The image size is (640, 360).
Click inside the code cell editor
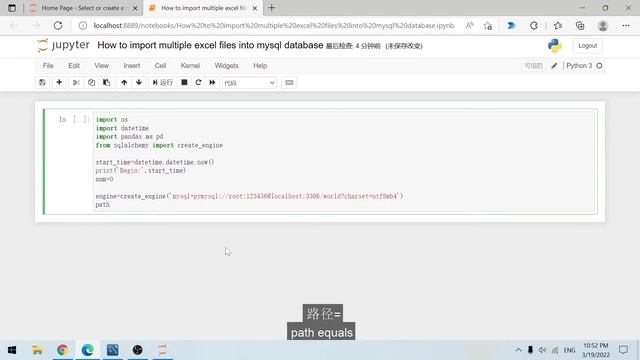coord(344,162)
